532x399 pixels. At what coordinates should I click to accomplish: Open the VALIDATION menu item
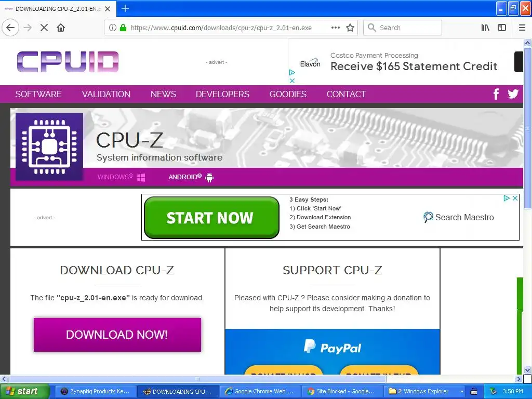[106, 94]
